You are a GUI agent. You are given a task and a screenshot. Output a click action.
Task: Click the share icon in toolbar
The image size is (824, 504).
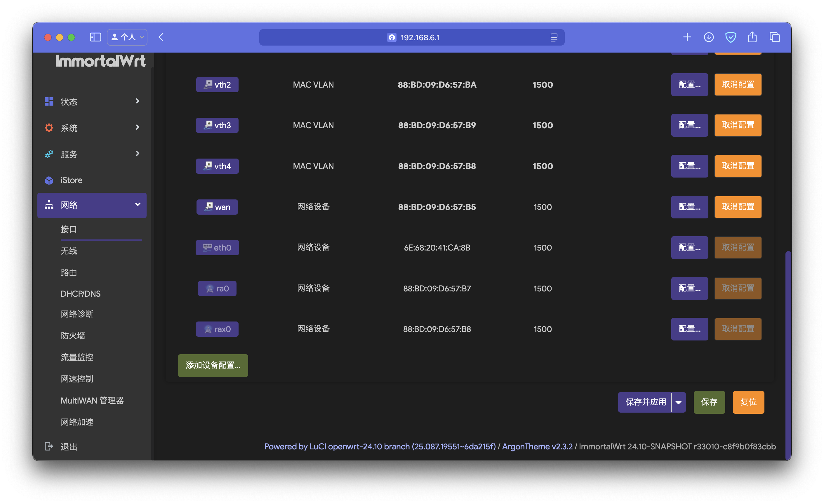(x=752, y=37)
